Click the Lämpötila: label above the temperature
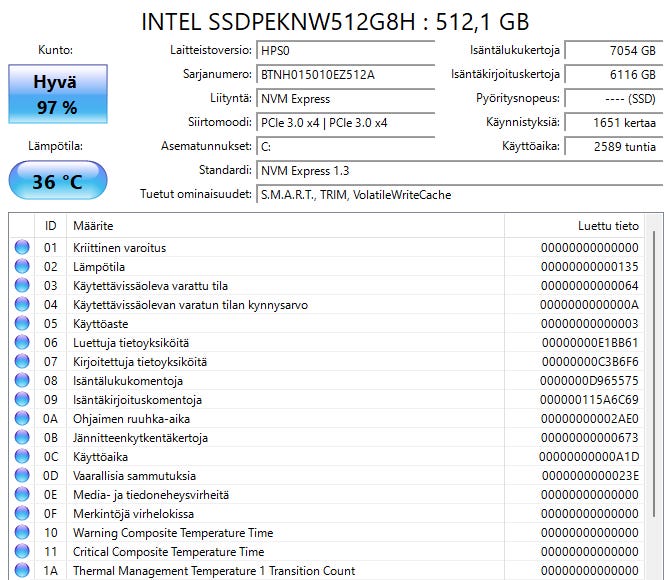 tap(55, 146)
